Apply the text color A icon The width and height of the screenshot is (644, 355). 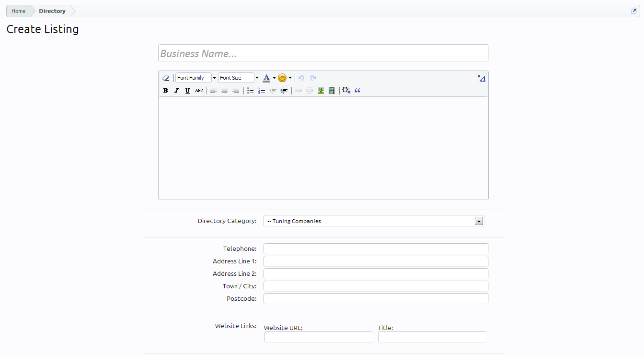pyautogui.click(x=266, y=78)
